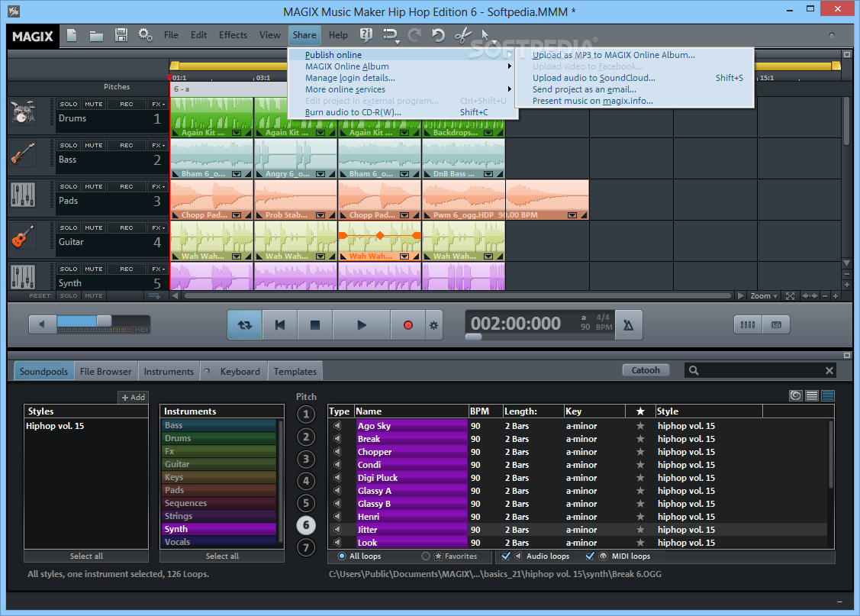860x616 pixels.
Task: Uncheck the MIDI loops checkbox
Action: pyautogui.click(x=590, y=556)
